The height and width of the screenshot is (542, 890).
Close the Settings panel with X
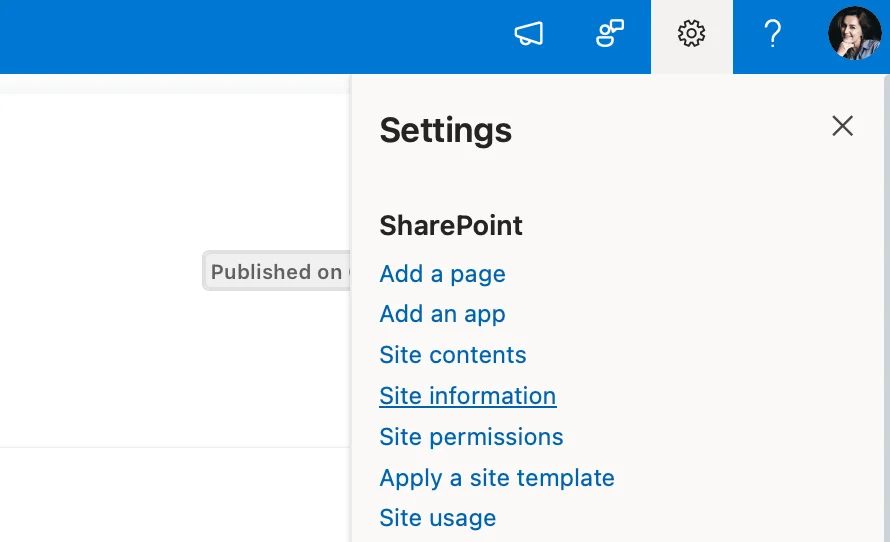pos(842,126)
